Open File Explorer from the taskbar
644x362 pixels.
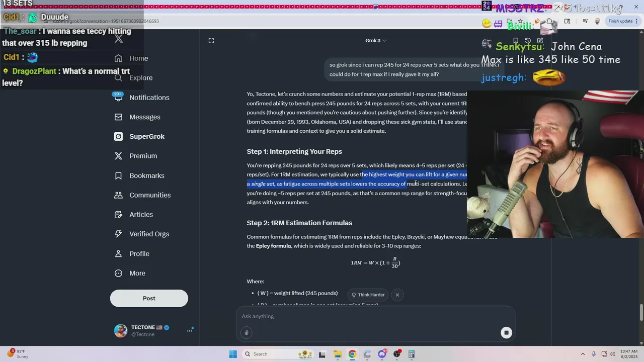click(337, 354)
